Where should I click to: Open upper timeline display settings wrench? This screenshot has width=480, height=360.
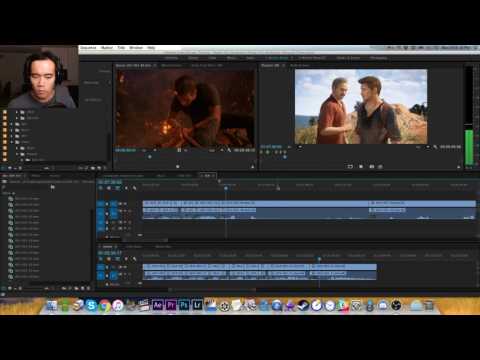pos(134,188)
